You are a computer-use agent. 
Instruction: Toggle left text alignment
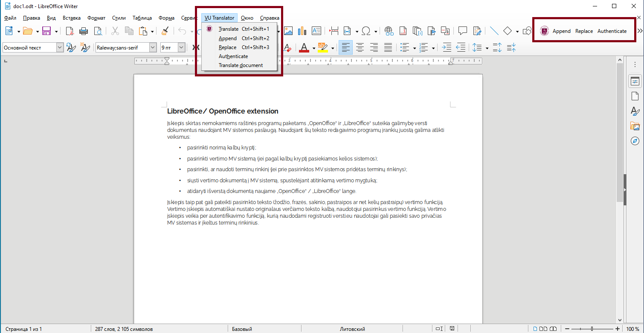click(346, 47)
